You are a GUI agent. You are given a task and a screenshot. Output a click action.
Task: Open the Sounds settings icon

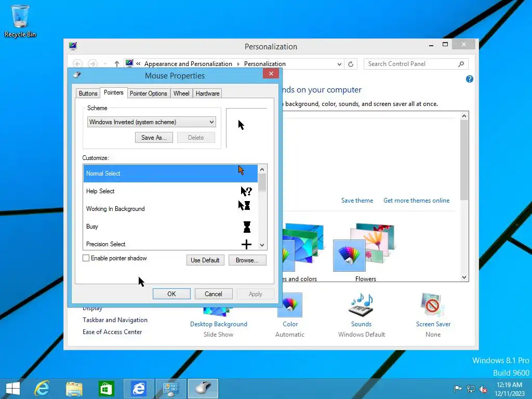[x=361, y=304]
